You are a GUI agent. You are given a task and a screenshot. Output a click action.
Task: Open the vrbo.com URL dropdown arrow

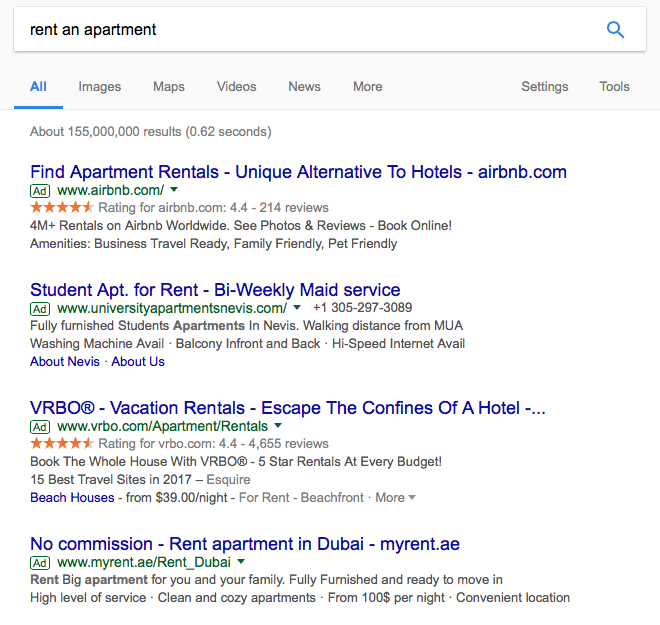(278, 425)
